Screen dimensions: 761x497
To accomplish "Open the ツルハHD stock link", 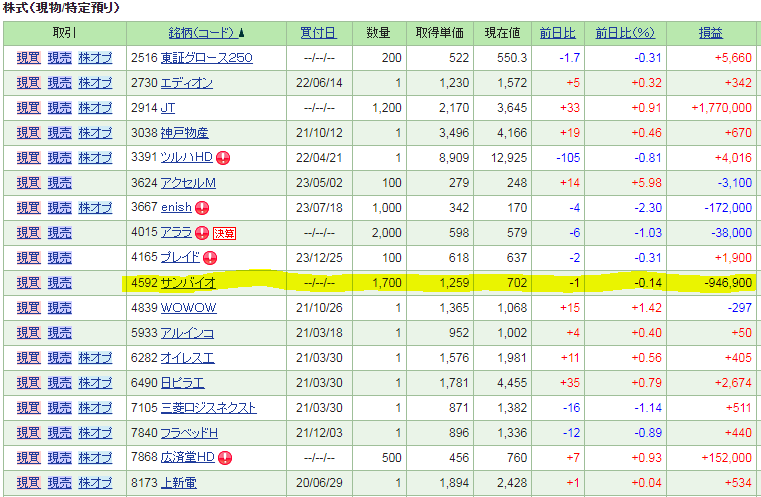I will pos(186,158).
